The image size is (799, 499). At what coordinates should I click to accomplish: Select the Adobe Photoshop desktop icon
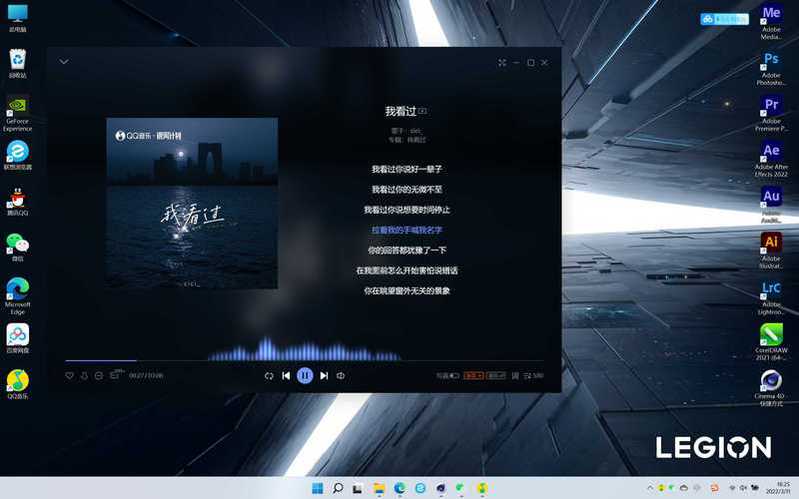[771, 67]
